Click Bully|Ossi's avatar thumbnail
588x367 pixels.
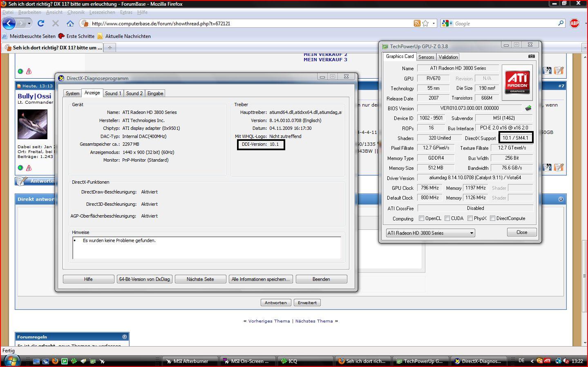tap(32, 124)
